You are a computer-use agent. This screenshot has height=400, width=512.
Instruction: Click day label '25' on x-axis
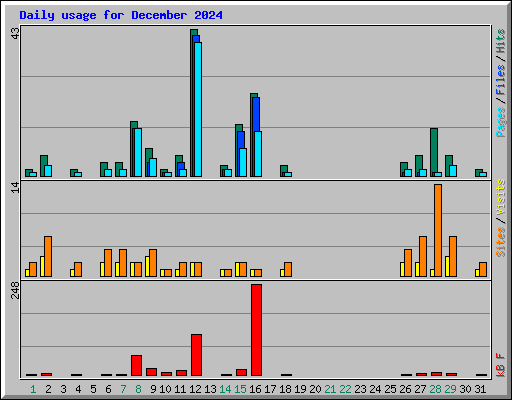(x=390, y=389)
